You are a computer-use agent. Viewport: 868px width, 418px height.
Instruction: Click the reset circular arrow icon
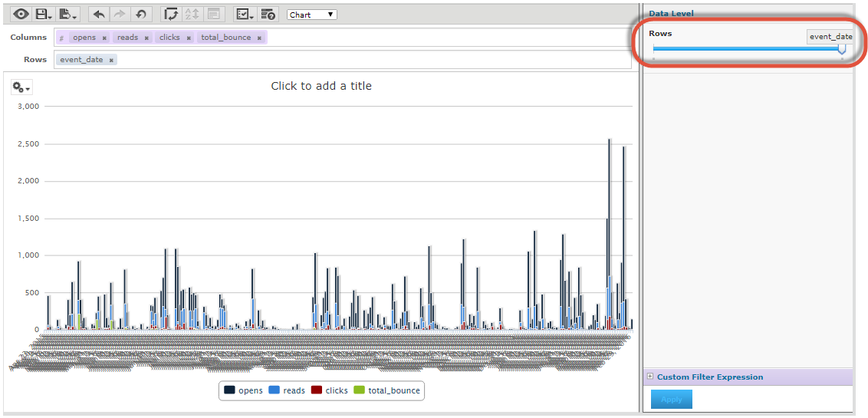(x=141, y=14)
